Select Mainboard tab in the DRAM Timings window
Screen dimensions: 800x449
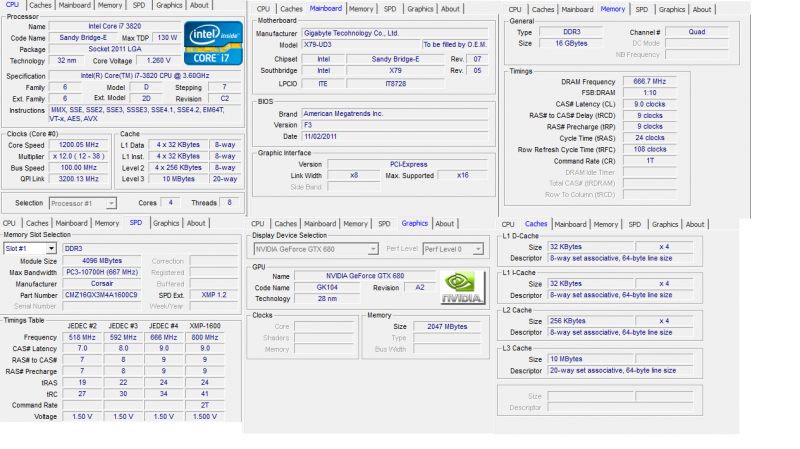click(577, 9)
